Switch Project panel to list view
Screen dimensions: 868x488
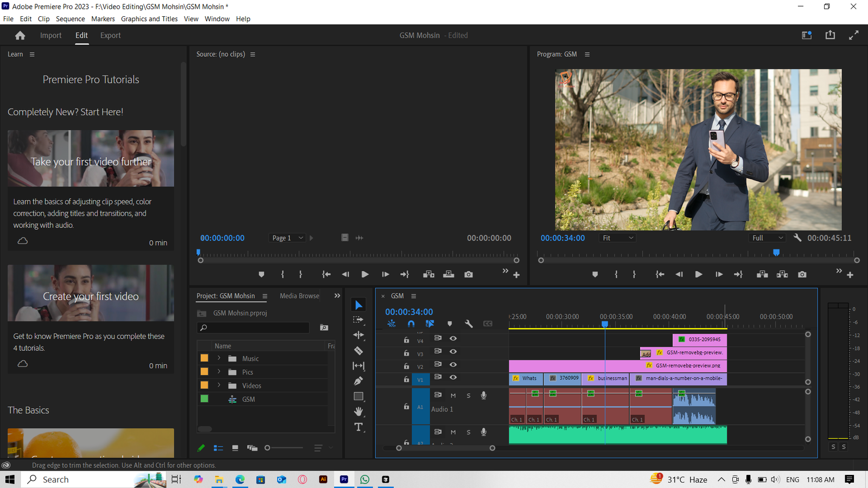(218, 448)
